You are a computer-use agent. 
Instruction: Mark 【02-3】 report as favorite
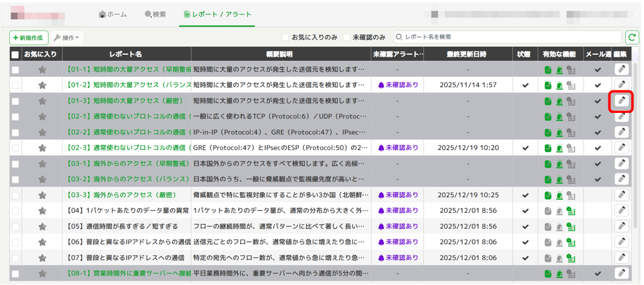click(42, 148)
